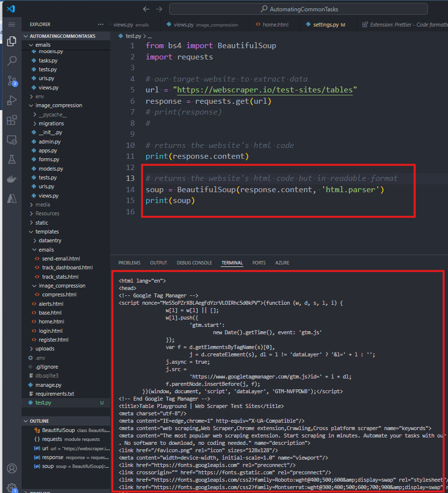Open the AZURE panel tab
Viewport: 448px width, 493px height.
pos(282,263)
